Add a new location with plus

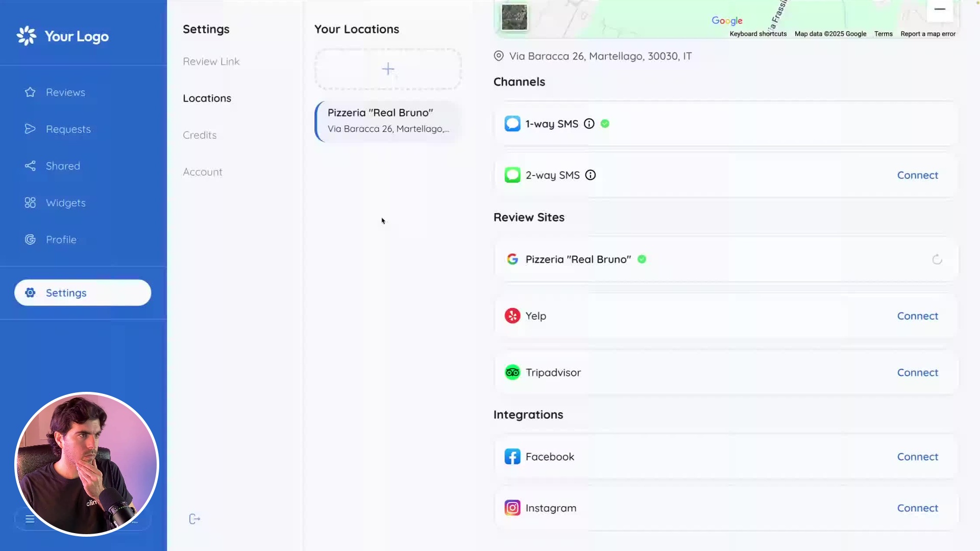pos(388,69)
